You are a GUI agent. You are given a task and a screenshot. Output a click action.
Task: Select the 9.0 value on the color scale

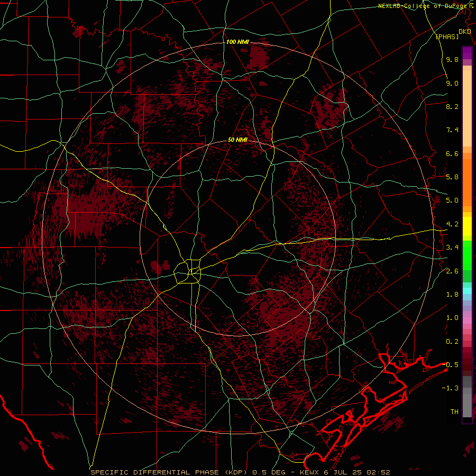(x=452, y=83)
